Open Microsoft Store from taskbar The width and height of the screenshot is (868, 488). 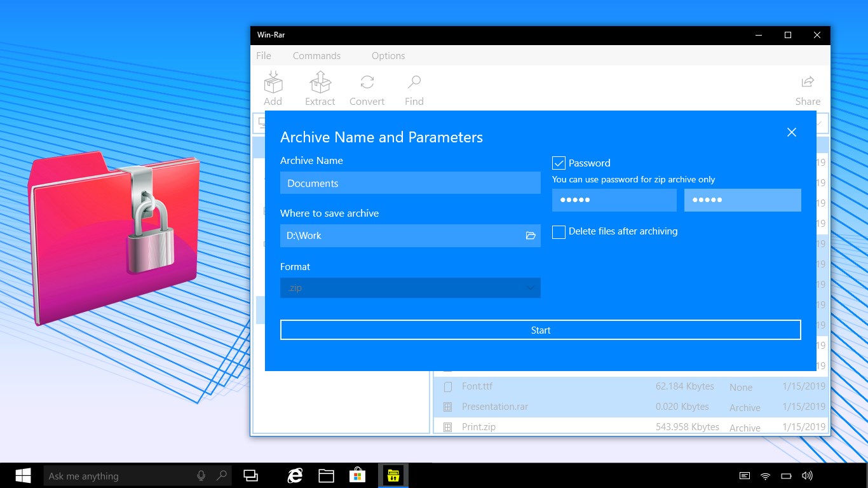358,475
